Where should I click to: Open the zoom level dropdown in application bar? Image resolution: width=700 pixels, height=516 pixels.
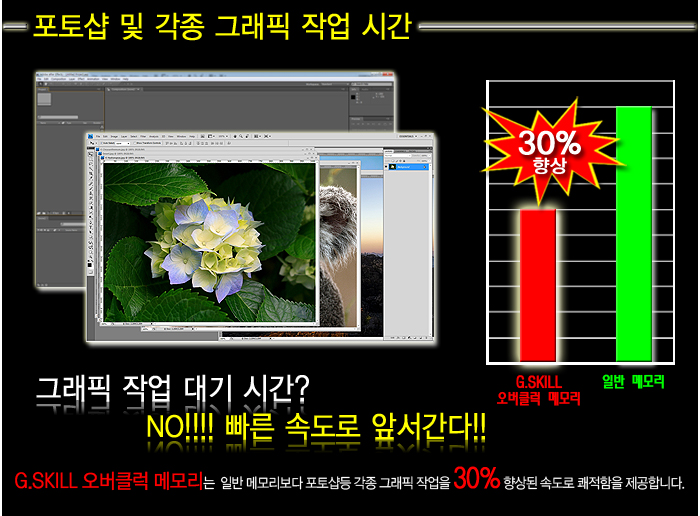[223, 136]
